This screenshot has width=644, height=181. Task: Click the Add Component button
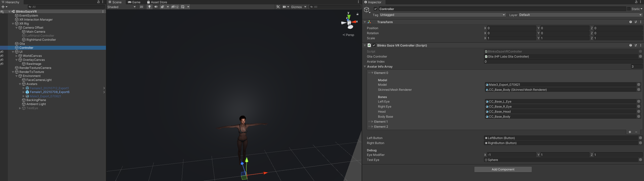(x=503, y=169)
